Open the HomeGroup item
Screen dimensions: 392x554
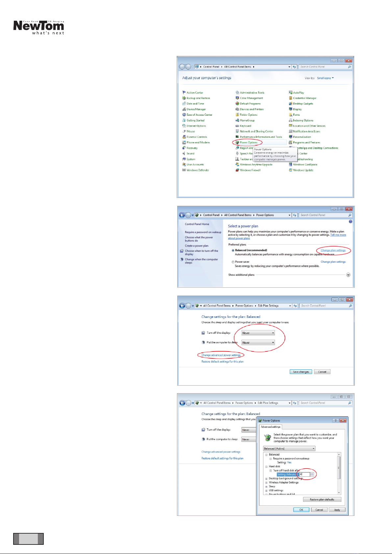coord(247,120)
